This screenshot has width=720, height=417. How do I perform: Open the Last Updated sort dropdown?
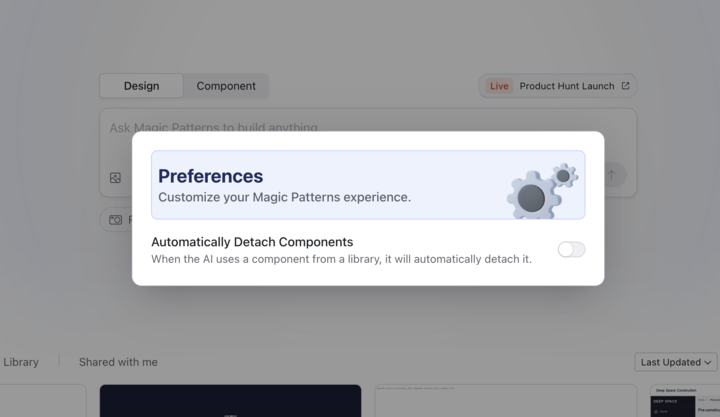point(676,362)
